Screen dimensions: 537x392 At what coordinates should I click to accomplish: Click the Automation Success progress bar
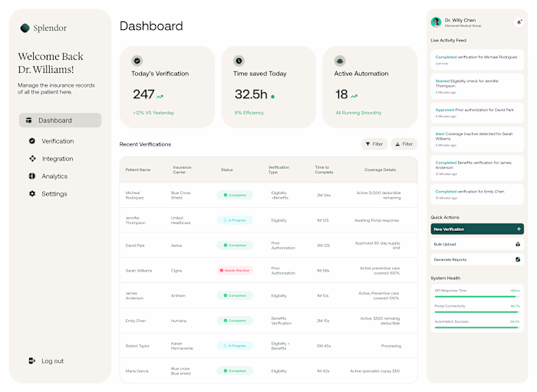[x=477, y=328]
